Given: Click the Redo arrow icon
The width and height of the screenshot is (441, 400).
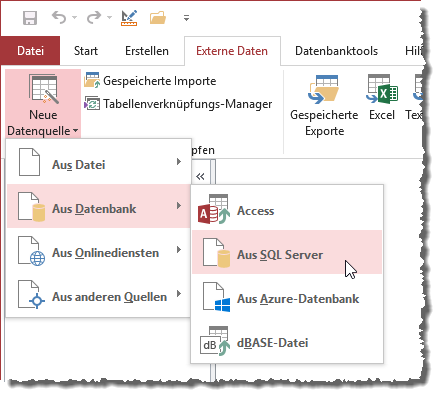Looking at the screenshot, I should pyautogui.click(x=94, y=17).
